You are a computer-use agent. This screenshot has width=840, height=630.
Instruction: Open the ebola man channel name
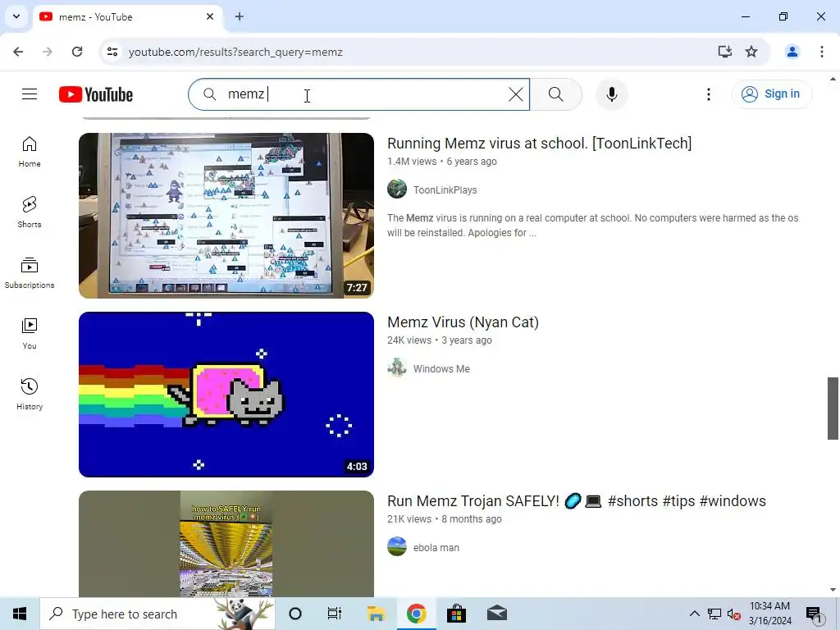[436, 548]
